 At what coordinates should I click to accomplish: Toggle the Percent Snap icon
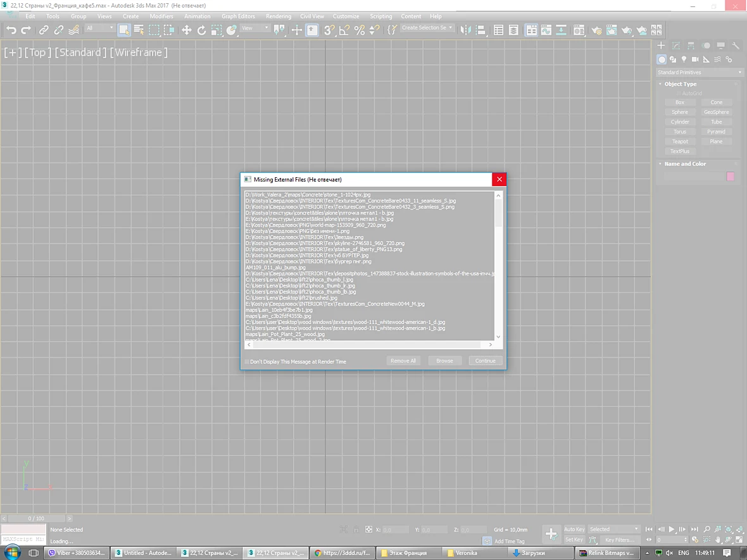pyautogui.click(x=359, y=30)
